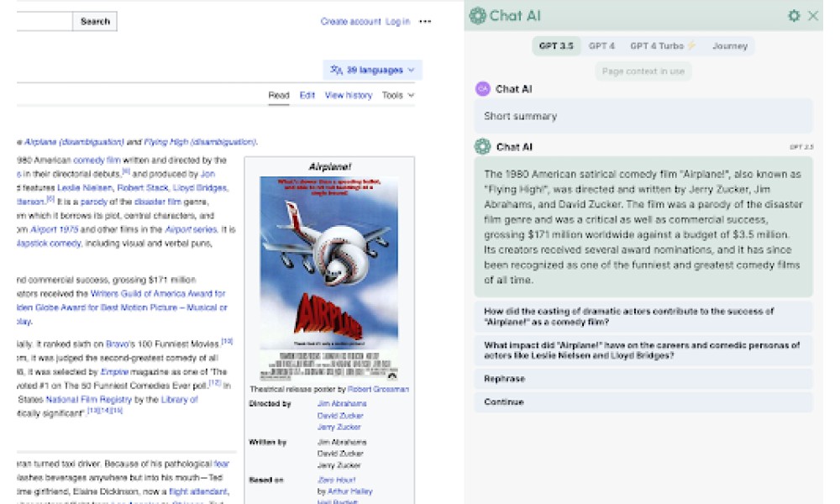Click the translate icon beside 39 languages
The width and height of the screenshot is (840, 504).
pyautogui.click(x=337, y=70)
